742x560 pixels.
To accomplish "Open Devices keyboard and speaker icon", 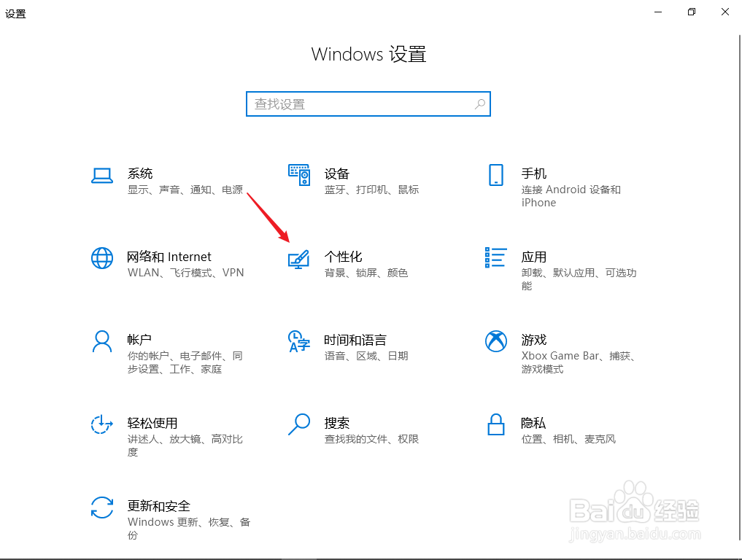I will 299,175.
